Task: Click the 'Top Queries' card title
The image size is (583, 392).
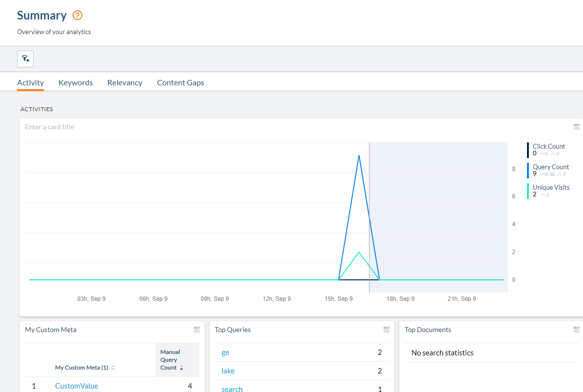Action: pos(233,330)
